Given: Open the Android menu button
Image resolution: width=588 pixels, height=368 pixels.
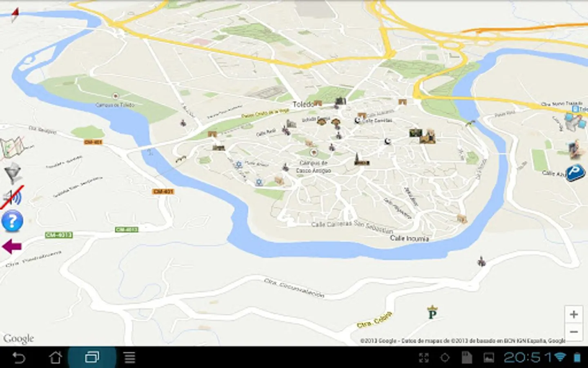Looking at the screenshot, I should tap(129, 358).
